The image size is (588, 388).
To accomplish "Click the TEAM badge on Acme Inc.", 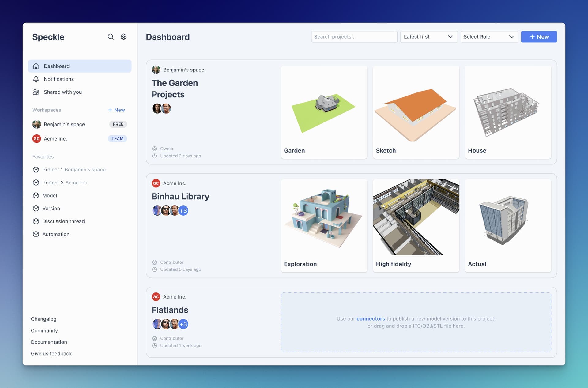I will tap(117, 138).
